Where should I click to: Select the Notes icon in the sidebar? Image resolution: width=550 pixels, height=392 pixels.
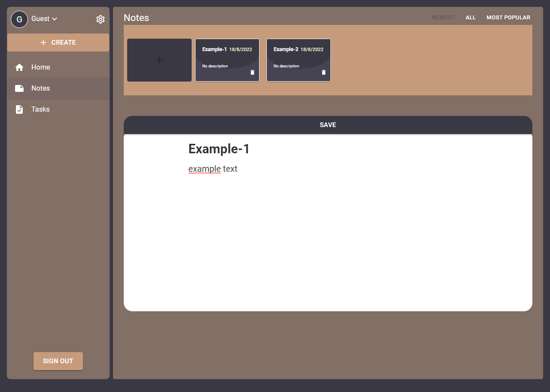(x=19, y=88)
